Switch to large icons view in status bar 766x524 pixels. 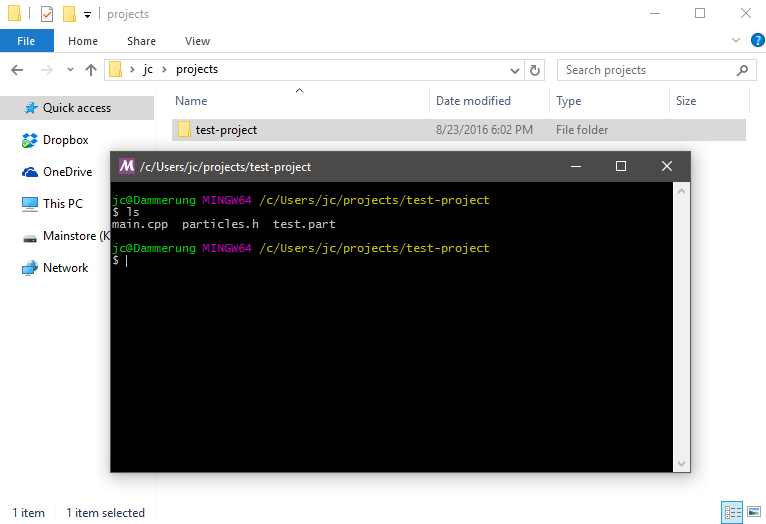(754, 512)
